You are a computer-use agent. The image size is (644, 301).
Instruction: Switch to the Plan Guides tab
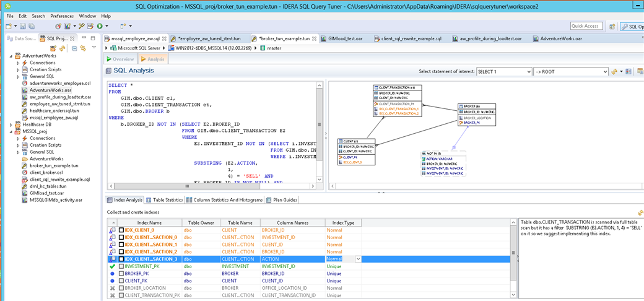pos(282,200)
